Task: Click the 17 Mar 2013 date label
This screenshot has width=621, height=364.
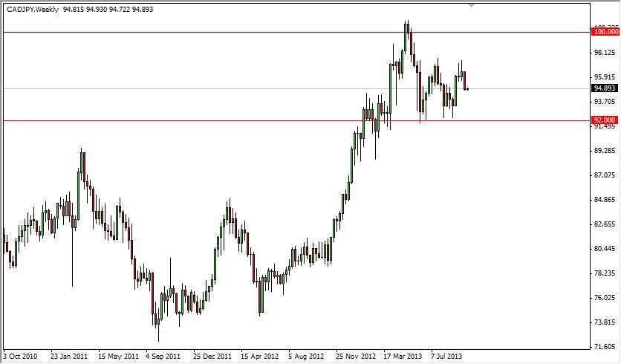Action: (403, 356)
